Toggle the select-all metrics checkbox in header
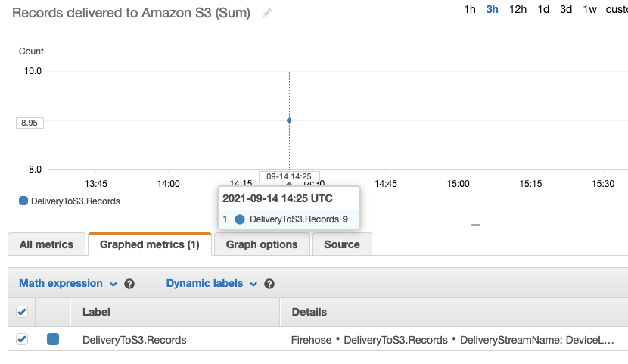This screenshot has height=364, width=628. point(22,311)
